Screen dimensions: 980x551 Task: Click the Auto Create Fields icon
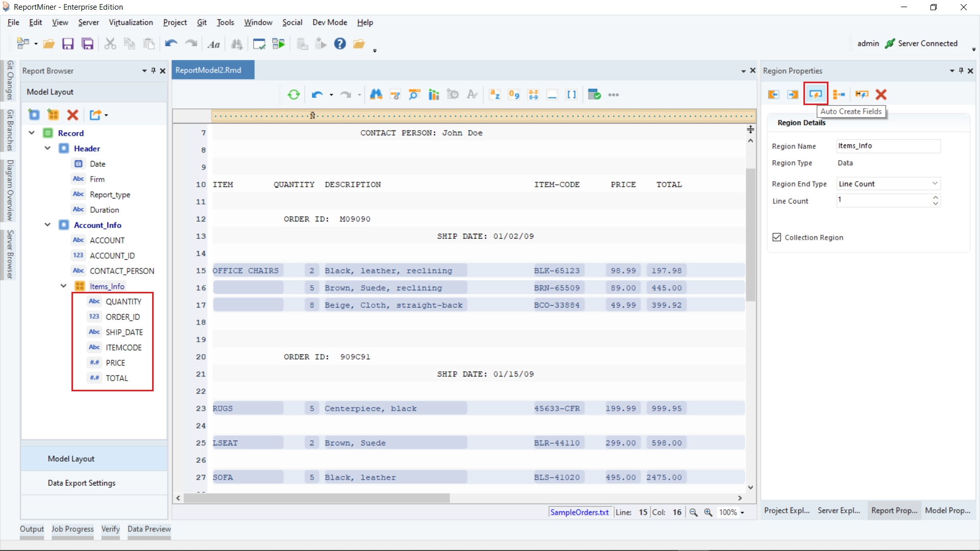click(x=815, y=94)
